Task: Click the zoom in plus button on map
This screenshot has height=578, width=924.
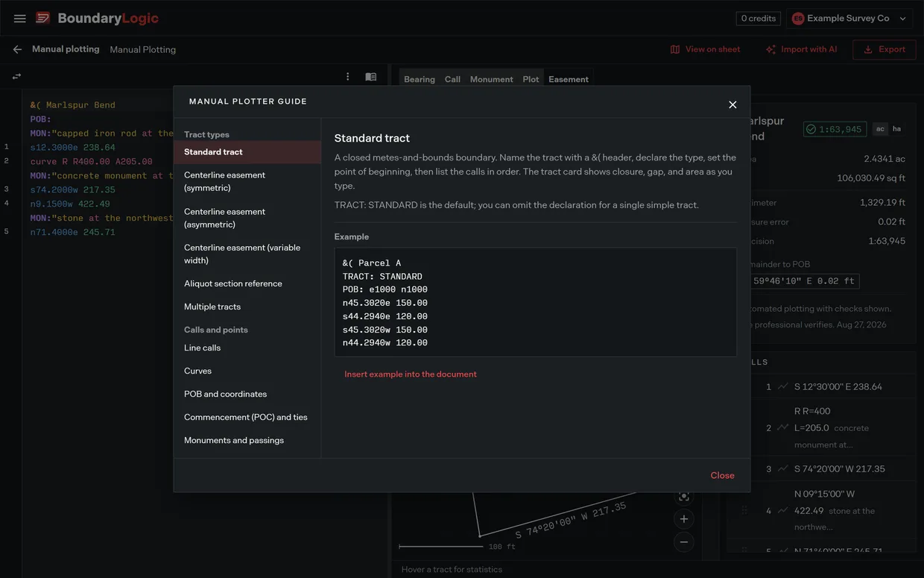Action: pos(684,518)
